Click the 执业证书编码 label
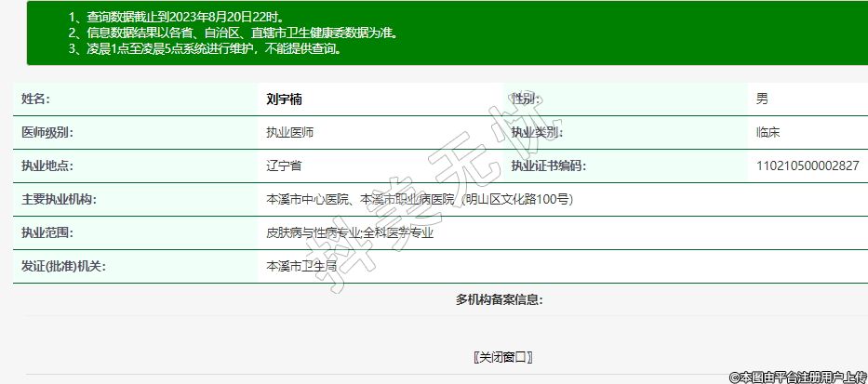Viewport: 868px width, 384px height. point(548,166)
